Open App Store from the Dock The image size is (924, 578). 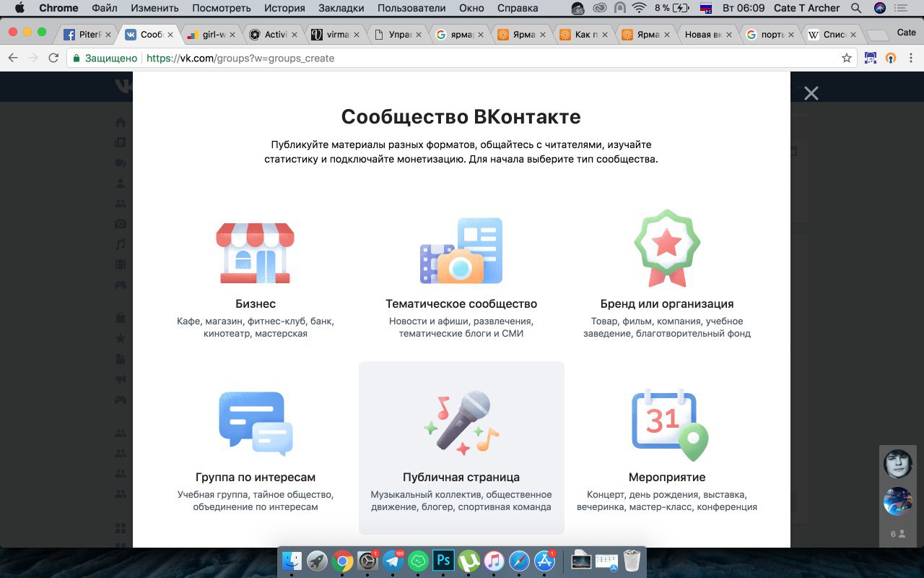(544, 561)
